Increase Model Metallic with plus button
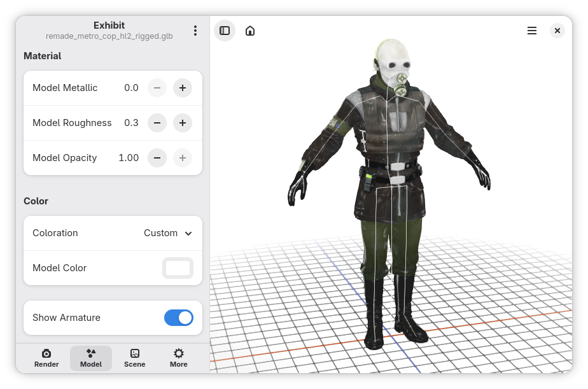The width and height of the screenshot is (588, 389). point(183,88)
